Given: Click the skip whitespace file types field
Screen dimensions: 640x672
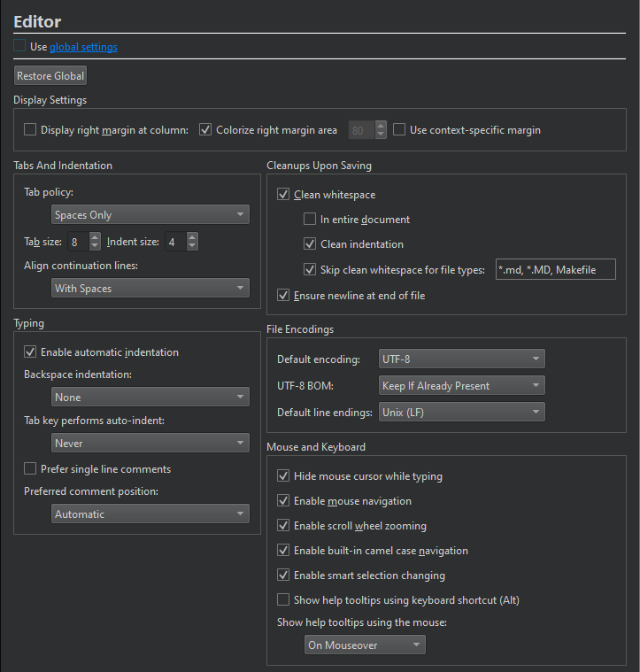Looking at the screenshot, I should point(554,270).
